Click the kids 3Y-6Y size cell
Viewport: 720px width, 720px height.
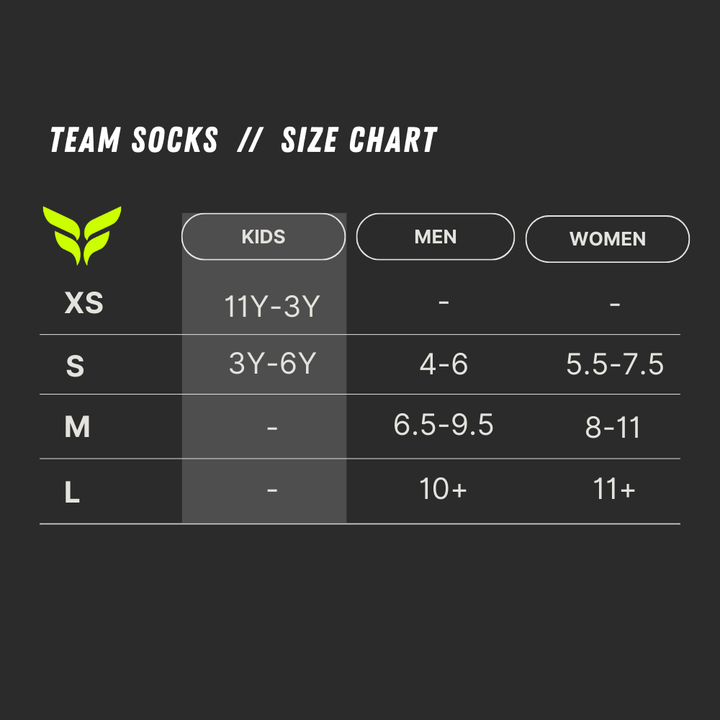tap(272, 363)
